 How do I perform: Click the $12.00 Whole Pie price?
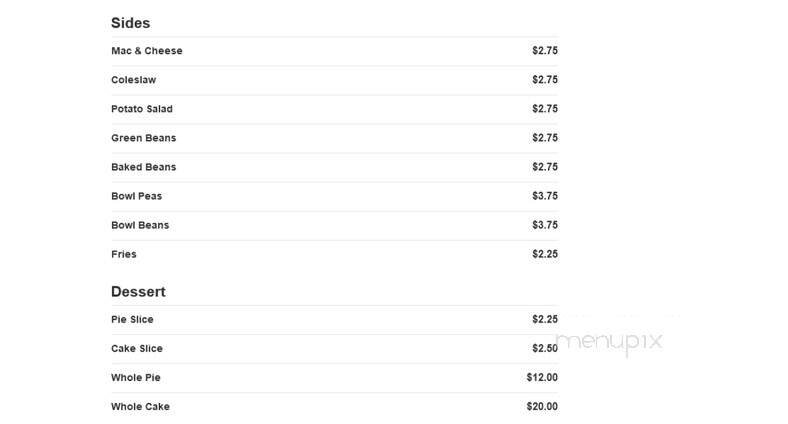[x=542, y=378]
